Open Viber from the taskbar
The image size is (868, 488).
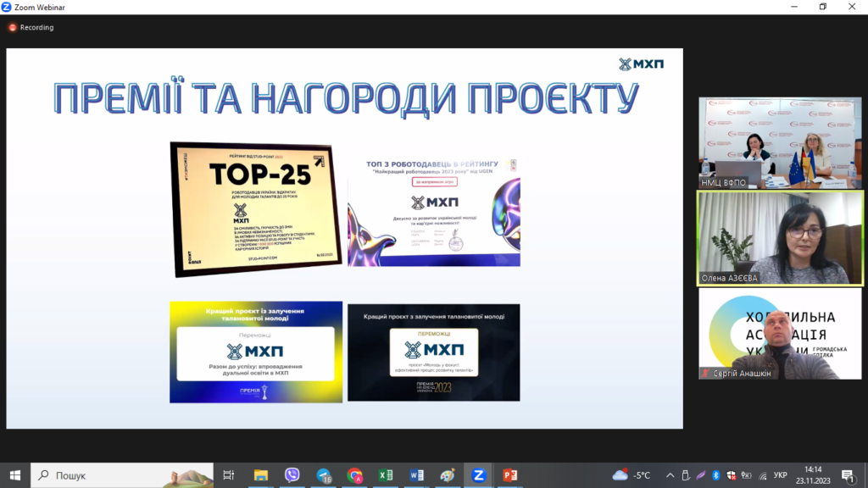pos(292,475)
